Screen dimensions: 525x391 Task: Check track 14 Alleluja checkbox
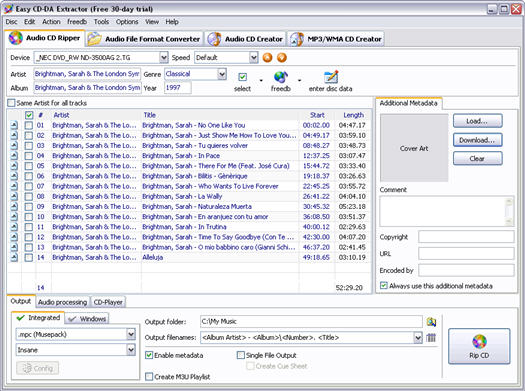tap(29, 257)
